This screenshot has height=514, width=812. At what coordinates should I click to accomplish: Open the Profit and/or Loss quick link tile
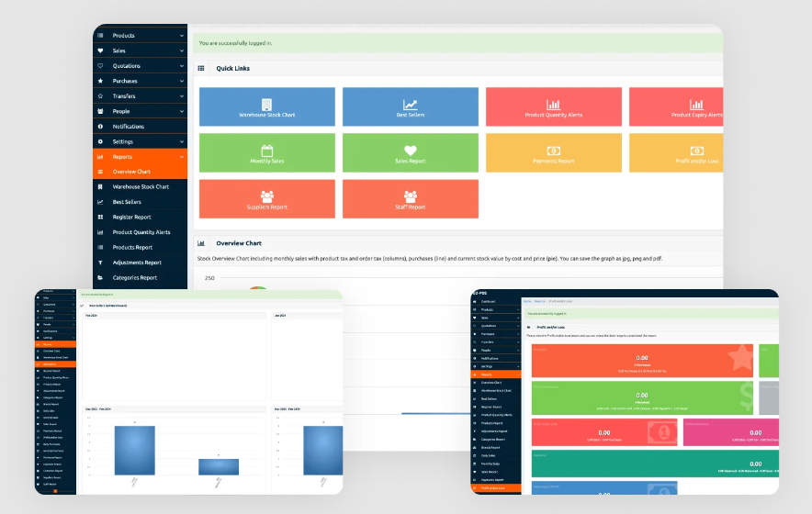[x=676, y=152]
